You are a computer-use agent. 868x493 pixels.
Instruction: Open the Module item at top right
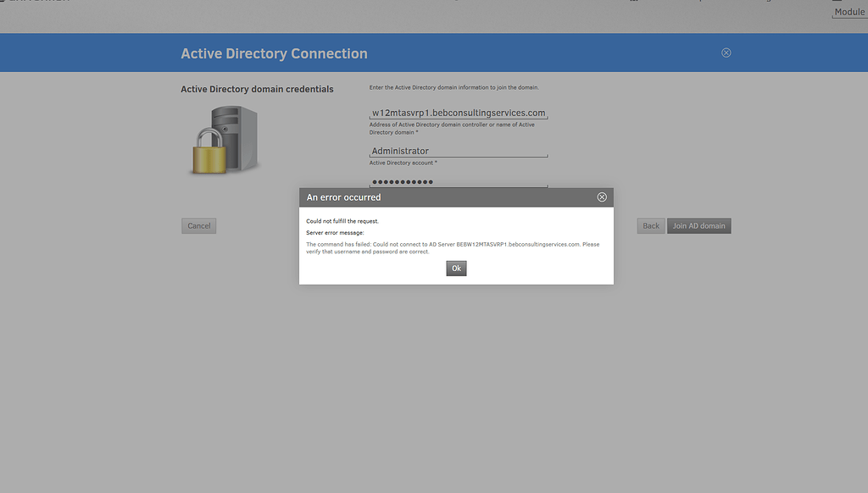click(x=849, y=12)
